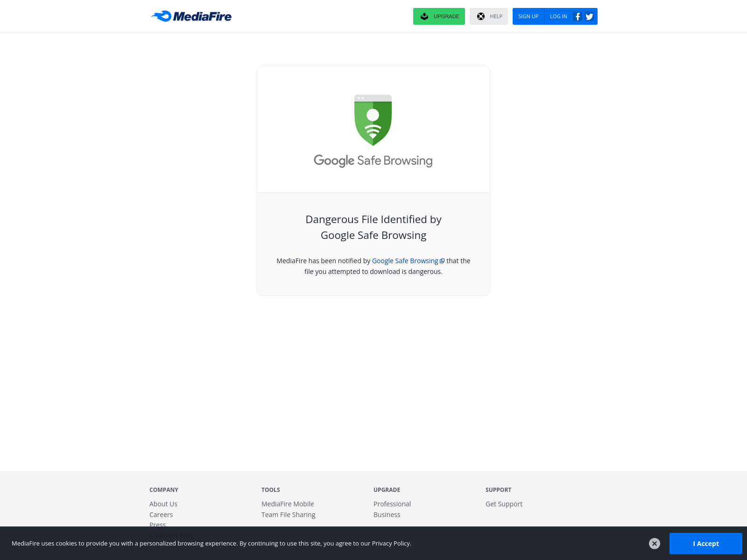Viewport: 747px width, 560px height.
Task: Open Team File Sharing footer link
Action: (288, 515)
